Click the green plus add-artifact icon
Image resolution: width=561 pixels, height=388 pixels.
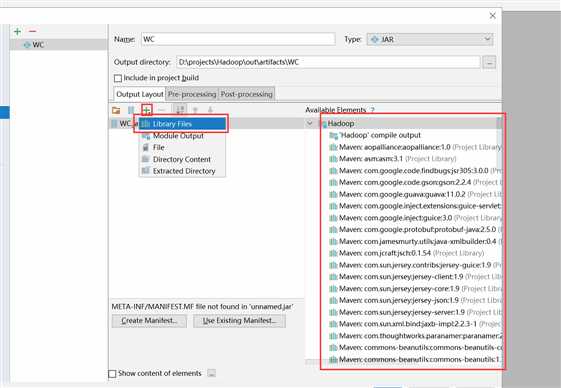click(x=17, y=31)
